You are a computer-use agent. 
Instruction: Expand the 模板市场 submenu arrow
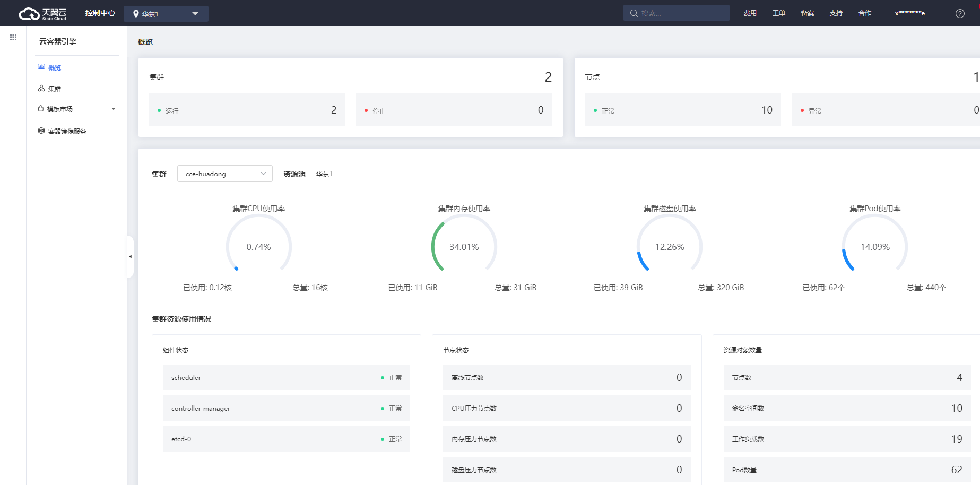point(114,109)
